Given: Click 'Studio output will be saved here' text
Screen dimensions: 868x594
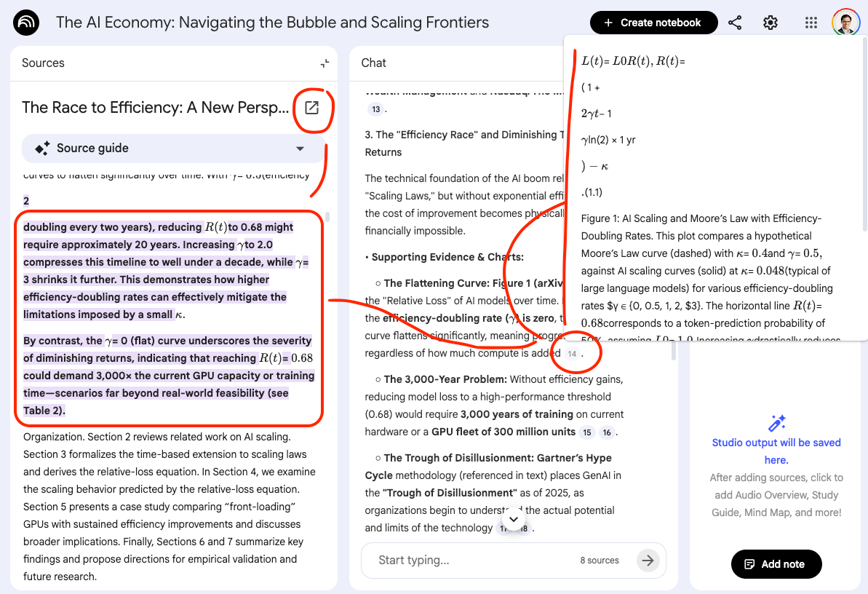Looking at the screenshot, I should point(776,451).
